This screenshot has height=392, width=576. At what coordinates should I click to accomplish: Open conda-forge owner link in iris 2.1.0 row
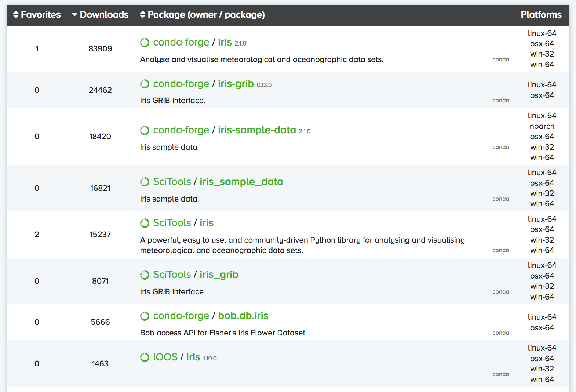[181, 43]
